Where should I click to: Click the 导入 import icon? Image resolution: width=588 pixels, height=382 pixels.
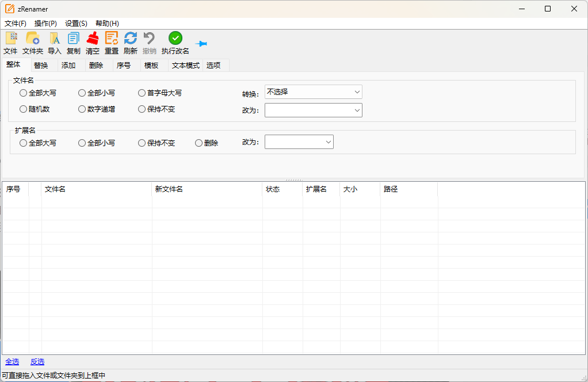click(x=55, y=39)
